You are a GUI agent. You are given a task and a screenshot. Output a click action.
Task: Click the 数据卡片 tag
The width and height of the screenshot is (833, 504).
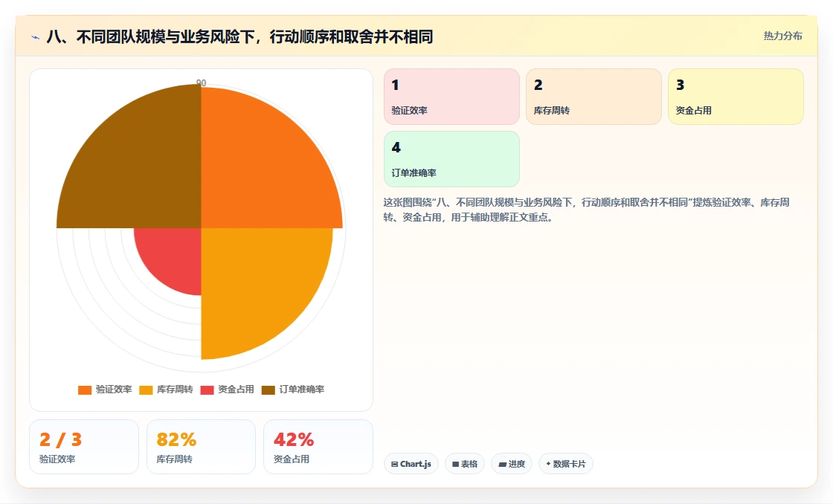click(566, 464)
